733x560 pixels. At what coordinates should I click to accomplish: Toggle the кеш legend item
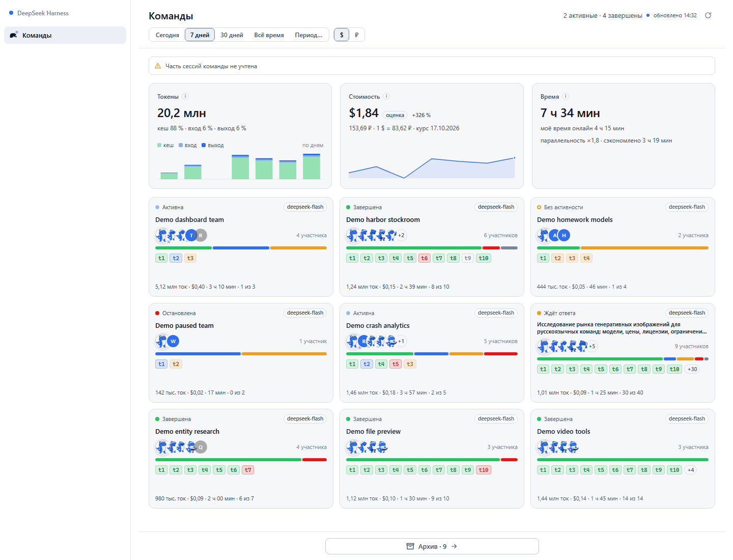[x=165, y=145]
